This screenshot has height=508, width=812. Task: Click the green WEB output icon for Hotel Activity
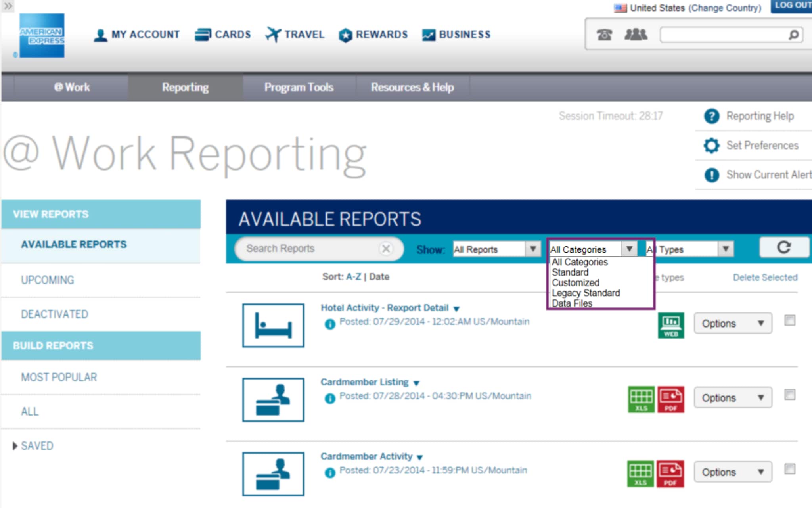(x=670, y=324)
